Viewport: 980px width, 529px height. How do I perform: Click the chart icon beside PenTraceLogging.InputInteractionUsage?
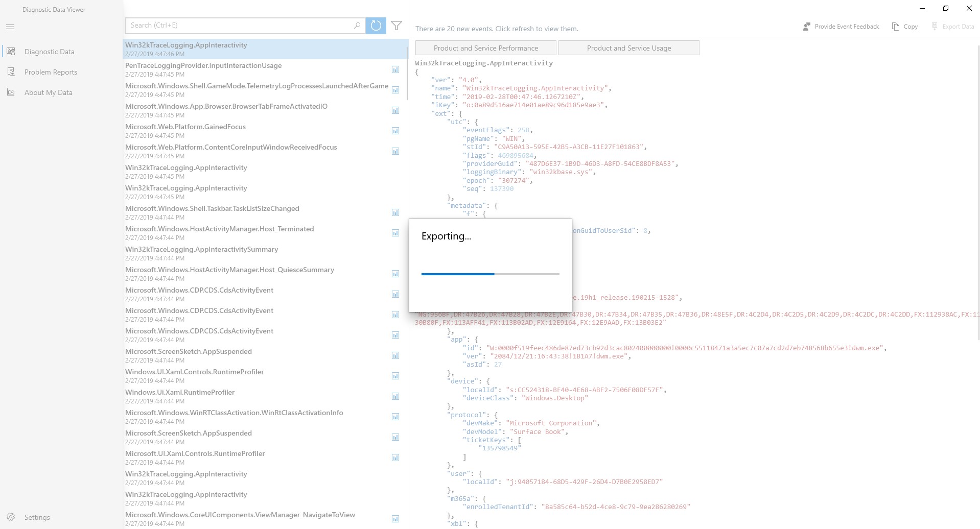(395, 69)
